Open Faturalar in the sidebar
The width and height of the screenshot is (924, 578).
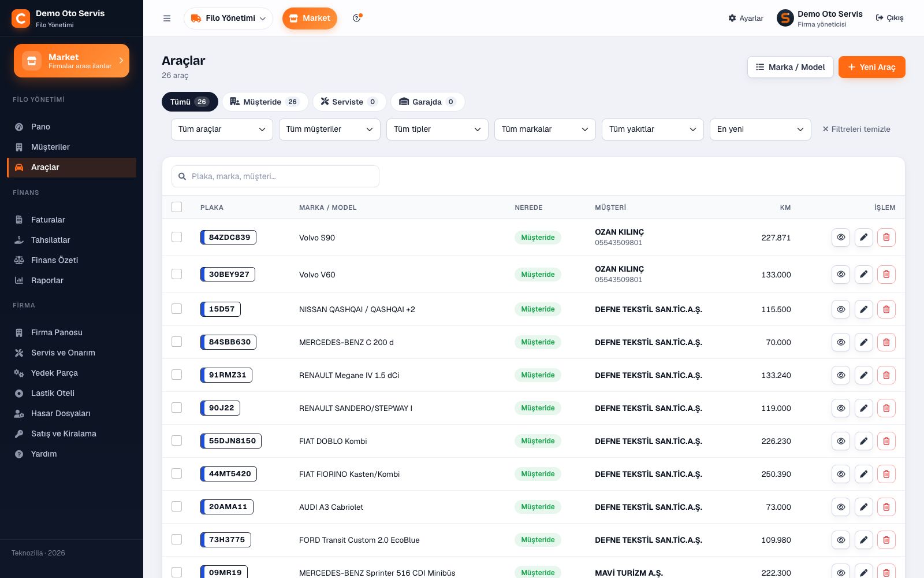72,220
